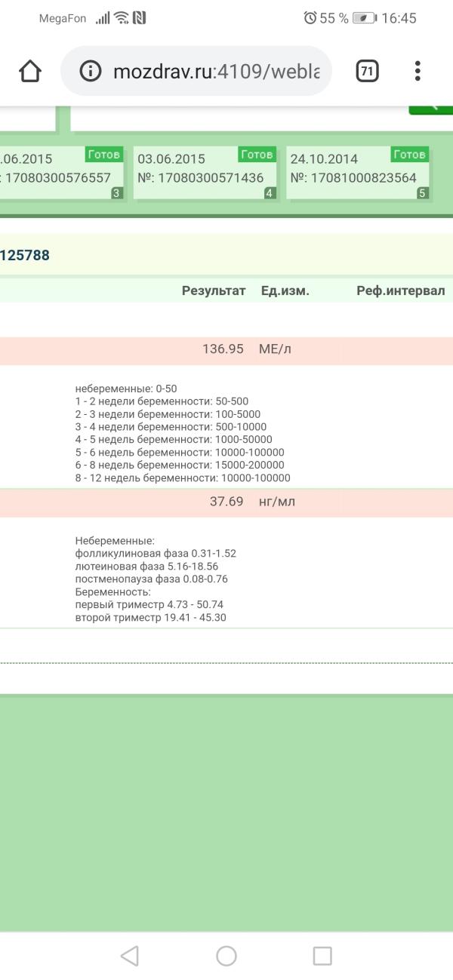Tap line 5 - 6 недель беременности: 10000-100000
The image size is (453, 980).
(180, 453)
